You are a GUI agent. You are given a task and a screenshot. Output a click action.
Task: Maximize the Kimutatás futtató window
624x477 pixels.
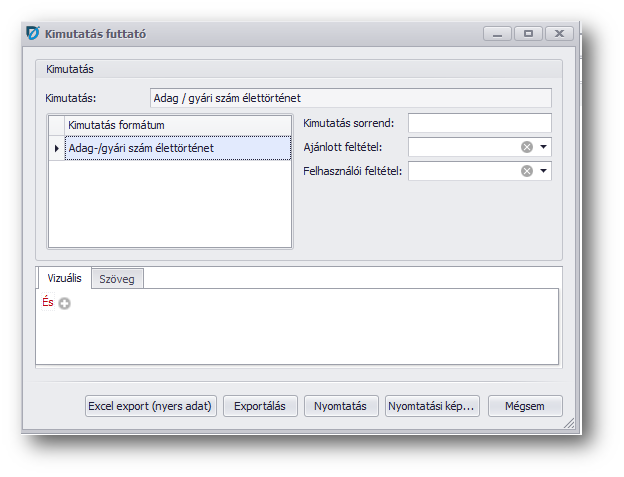(528, 33)
